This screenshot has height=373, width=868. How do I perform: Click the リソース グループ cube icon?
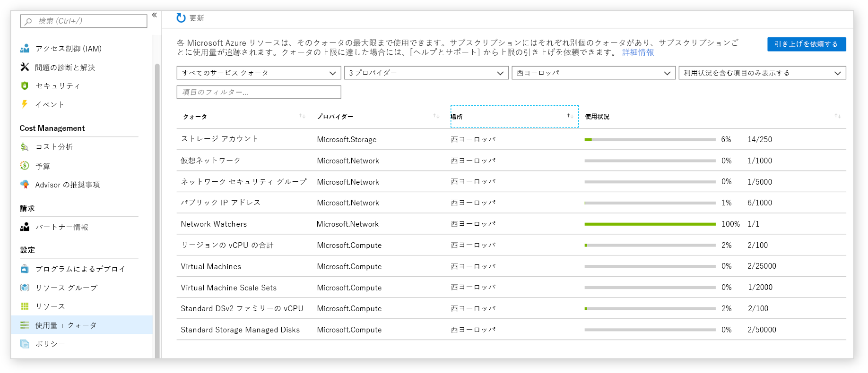[25, 288]
